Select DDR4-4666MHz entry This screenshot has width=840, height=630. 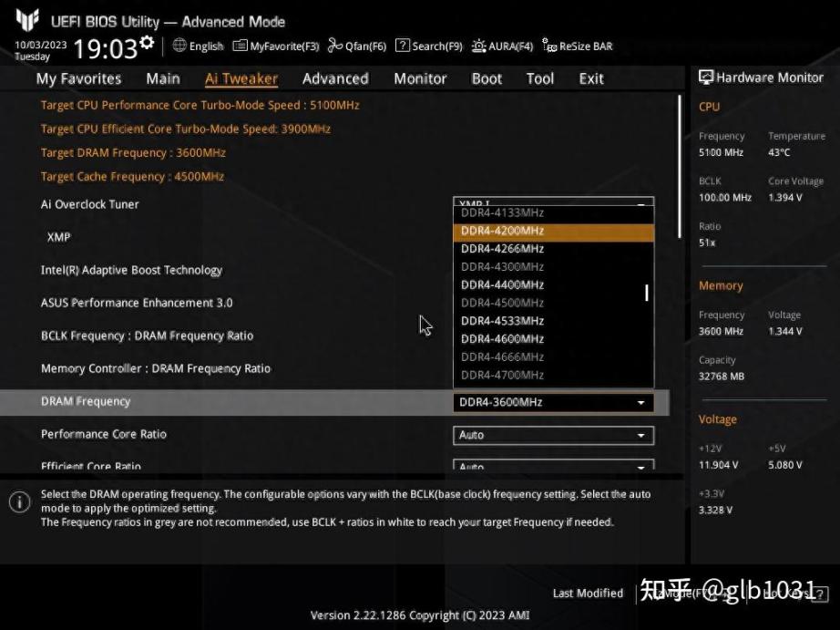tap(553, 357)
